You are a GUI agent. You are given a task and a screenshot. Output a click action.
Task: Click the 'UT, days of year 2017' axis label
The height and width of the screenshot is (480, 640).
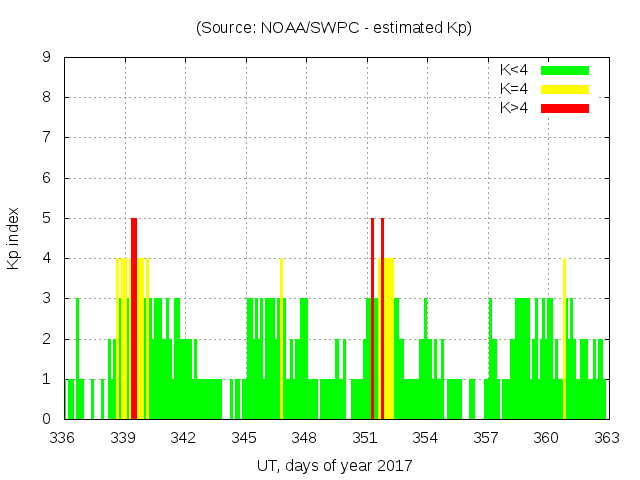tap(334, 466)
